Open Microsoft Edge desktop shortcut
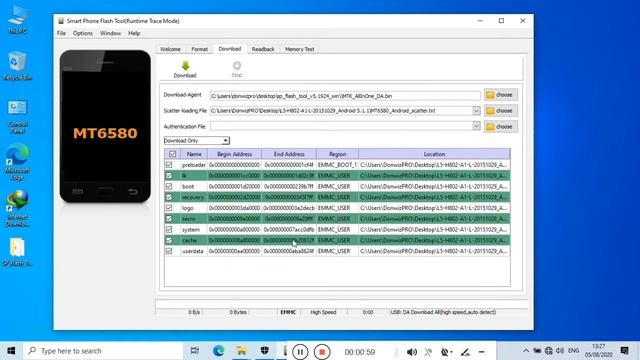This screenshot has height=360, width=640. [x=18, y=162]
